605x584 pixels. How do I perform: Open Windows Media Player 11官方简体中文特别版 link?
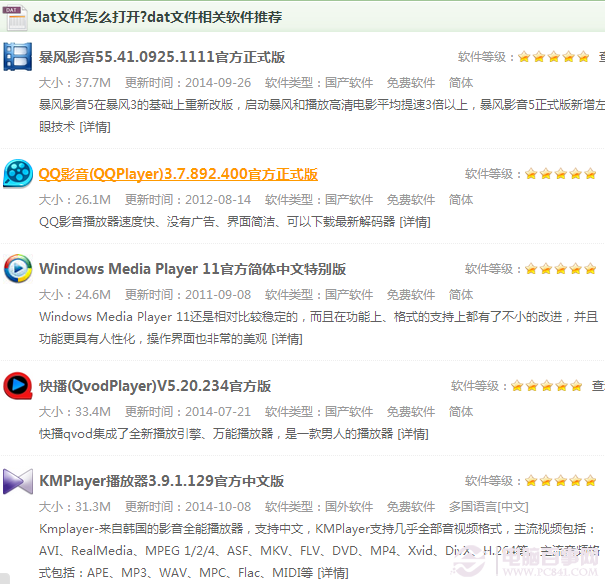pyautogui.click(x=192, y=269)
